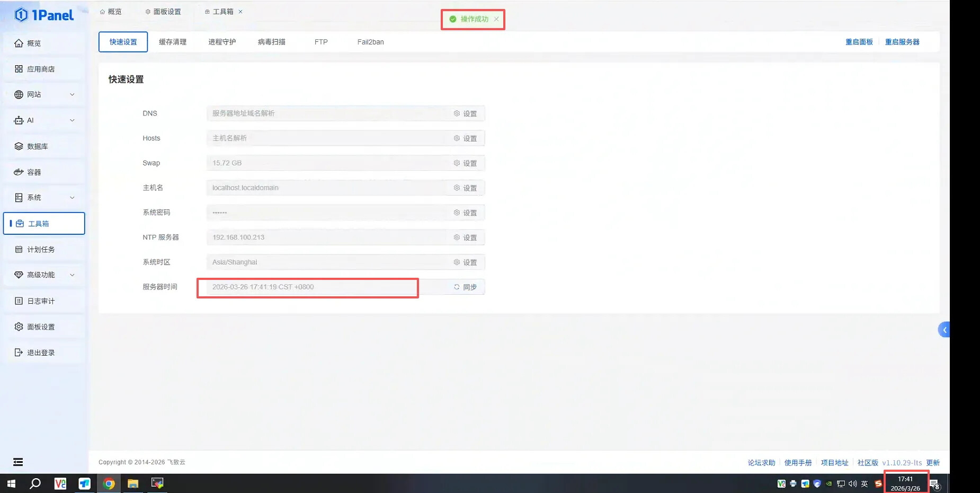Collapse the sidebar with hamburger icon

[x=18, y=462]
